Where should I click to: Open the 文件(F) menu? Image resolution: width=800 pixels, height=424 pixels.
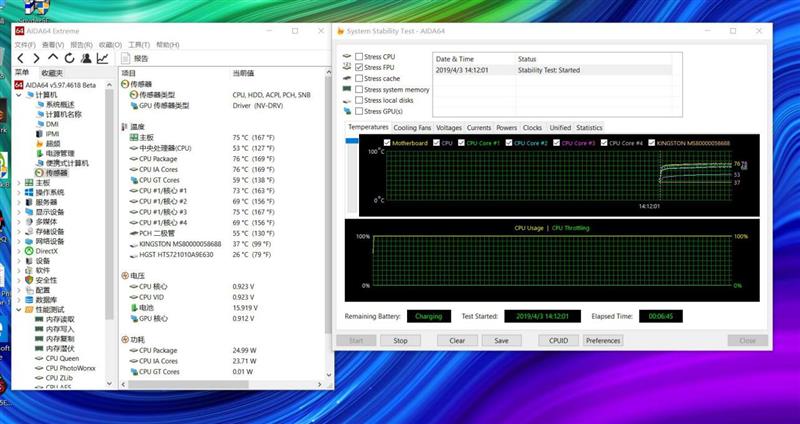click(x=24, y=45)
